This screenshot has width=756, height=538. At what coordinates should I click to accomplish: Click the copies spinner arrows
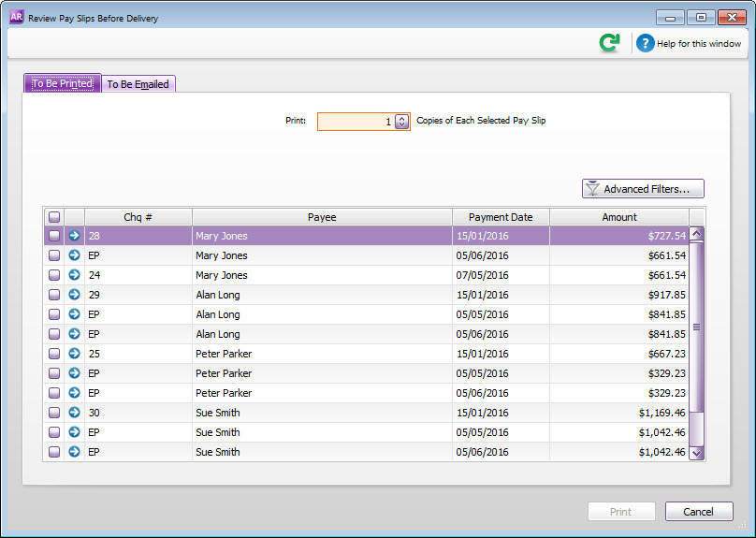point(401,122)
